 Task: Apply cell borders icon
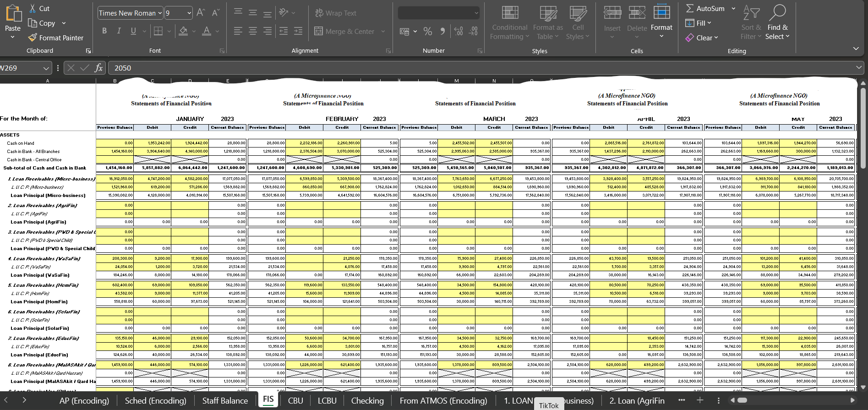point(158,31)
